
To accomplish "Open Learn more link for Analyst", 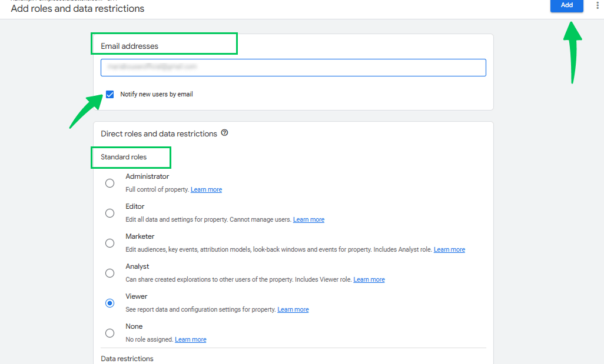I will coord(369,279).
